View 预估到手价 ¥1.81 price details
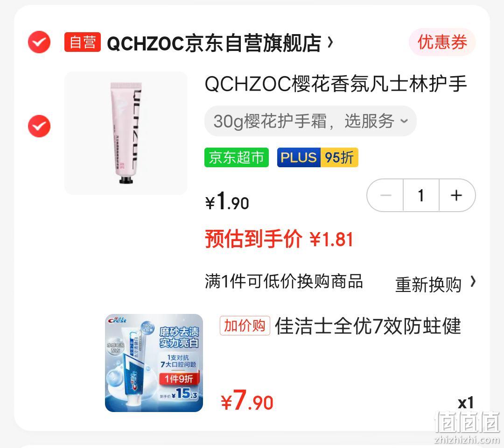The image size is (504, 448). (x=279, y=239)
